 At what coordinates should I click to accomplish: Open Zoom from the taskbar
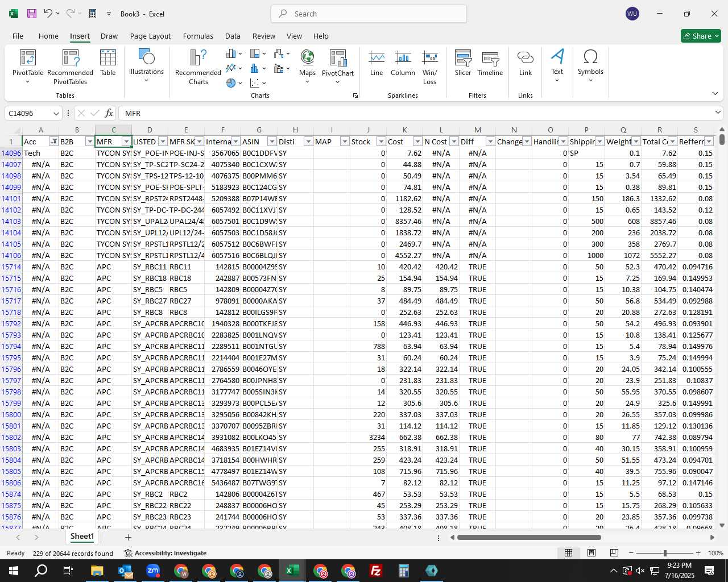153,571
